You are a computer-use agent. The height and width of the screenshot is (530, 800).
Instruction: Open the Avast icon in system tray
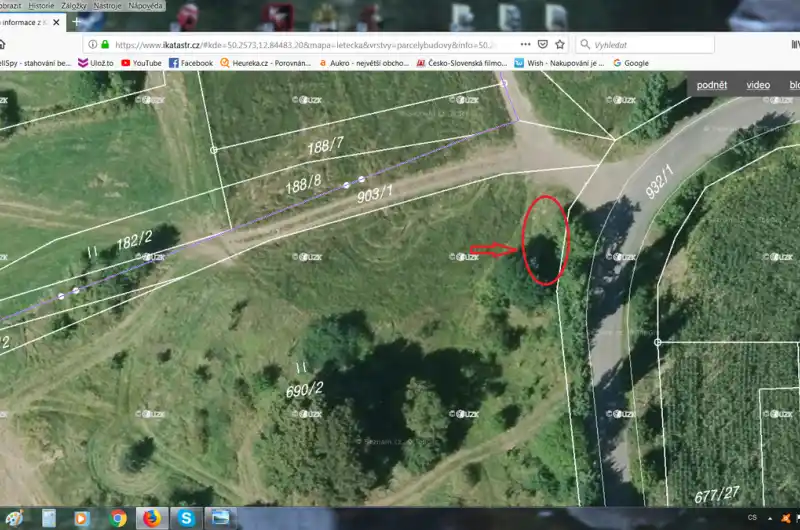pyautogui.click(x=786, y=518)
